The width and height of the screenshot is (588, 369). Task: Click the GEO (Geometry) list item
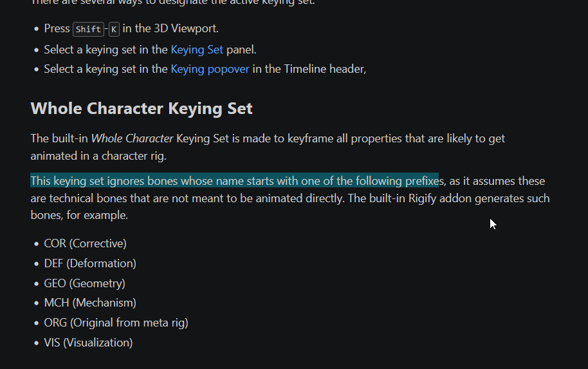[x=84, y=283]
